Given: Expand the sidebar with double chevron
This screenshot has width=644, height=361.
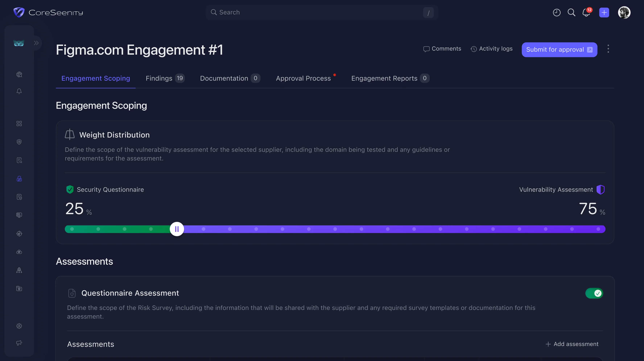Looking at the screenshot, I should click(x=36, y=43).
